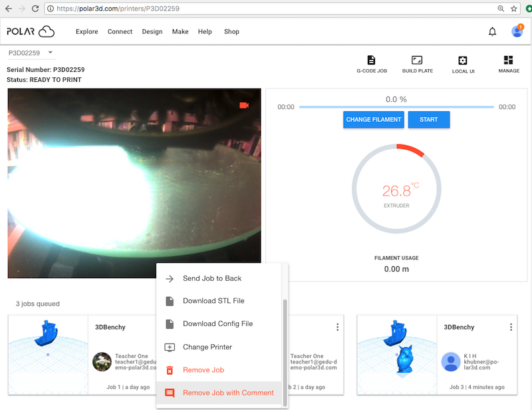Click the printer camera feed

[134, 184]
